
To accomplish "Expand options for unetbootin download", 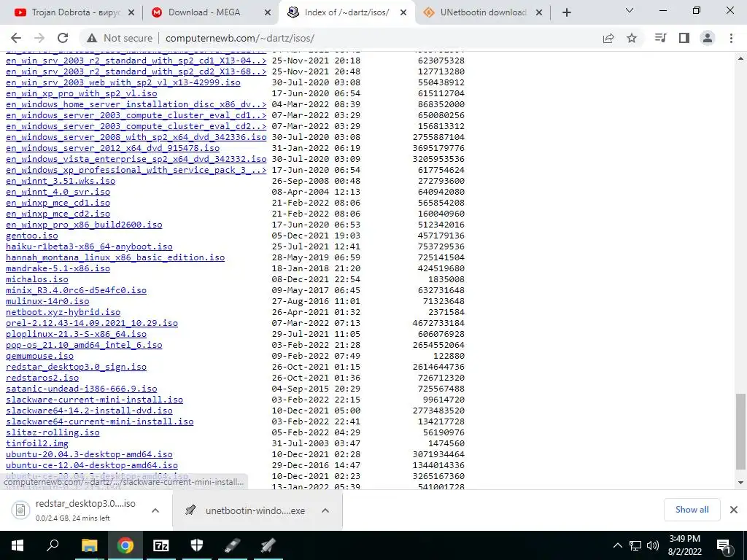I will point(325,510).
